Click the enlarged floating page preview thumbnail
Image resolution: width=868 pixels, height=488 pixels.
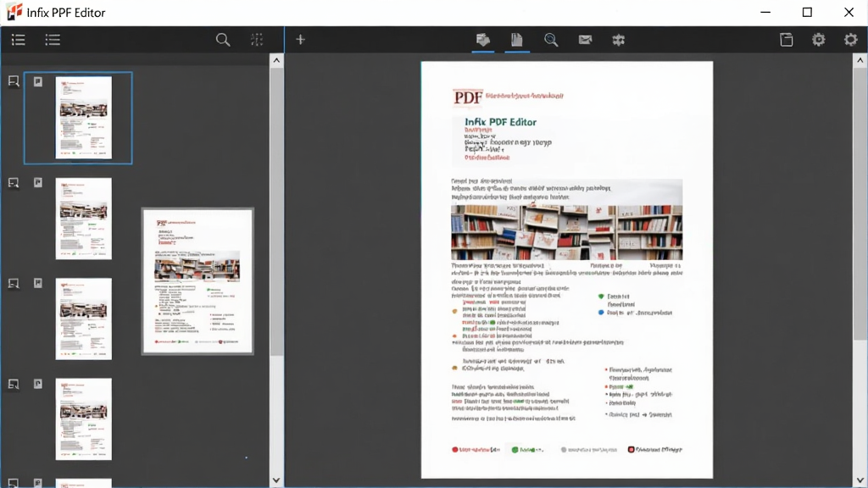(x=198, y=281)
